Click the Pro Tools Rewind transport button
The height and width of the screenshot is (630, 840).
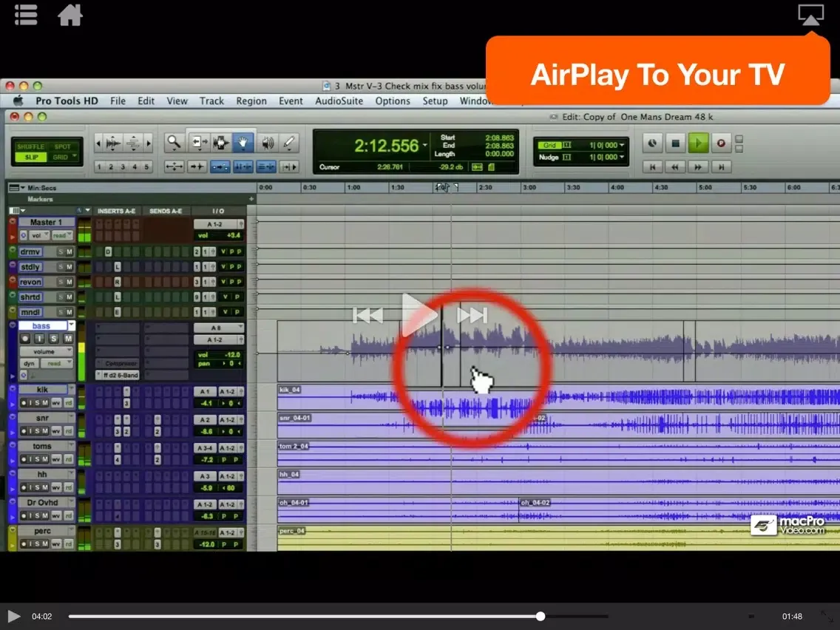tap(675, 167)
